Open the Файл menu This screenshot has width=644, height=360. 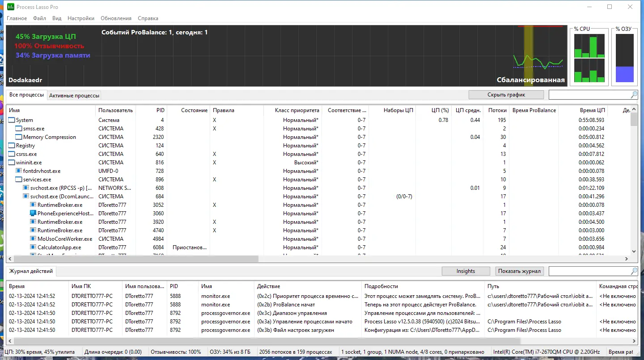coord(39,18)
